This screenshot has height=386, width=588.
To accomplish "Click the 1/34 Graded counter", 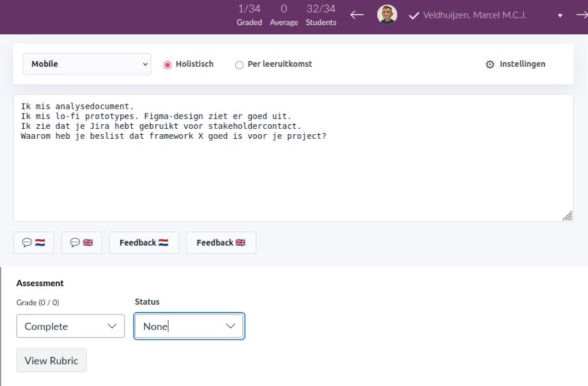I will 249,15.
